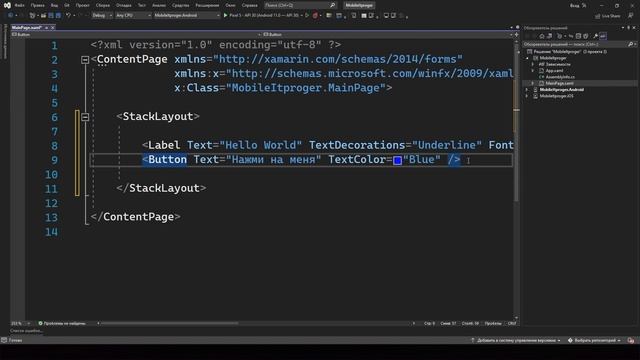Click the closing StackLayout tag on line 11
Image resolution: width=640 pixels, height=360 pixels.
pyautogui.click(x=161, y=188)
